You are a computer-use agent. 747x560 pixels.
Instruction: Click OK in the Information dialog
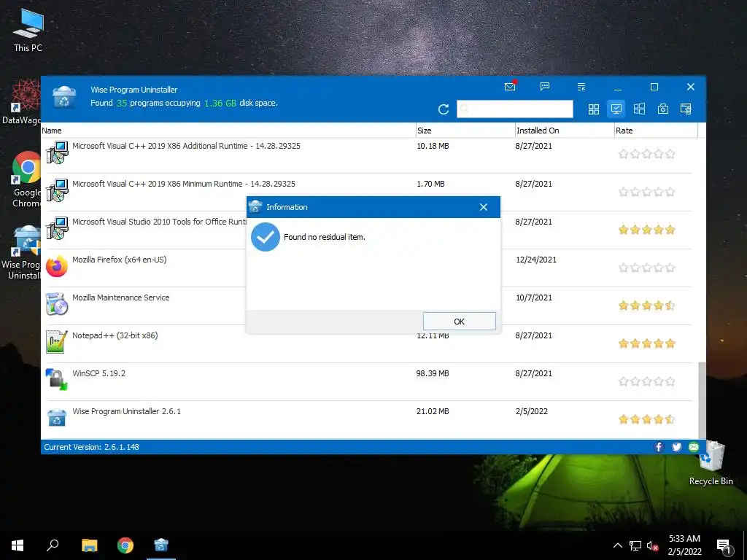pyautogui.click(x=459, y=321)
